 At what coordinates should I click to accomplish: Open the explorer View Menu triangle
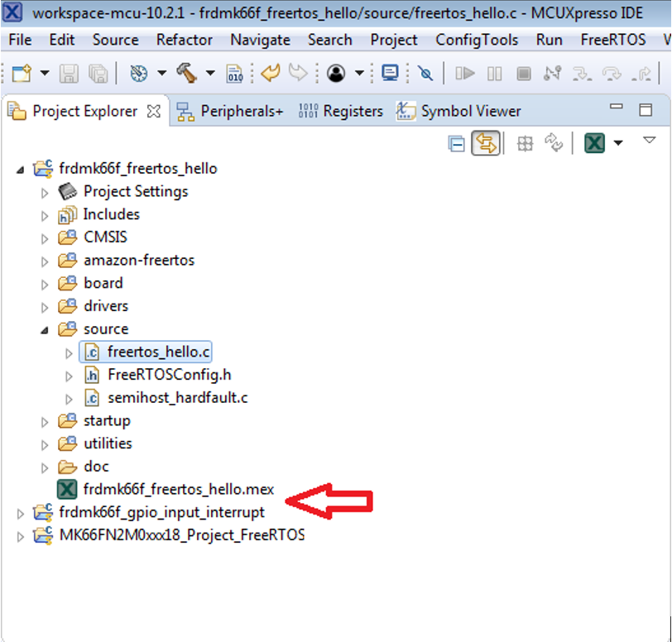[650, 140]
